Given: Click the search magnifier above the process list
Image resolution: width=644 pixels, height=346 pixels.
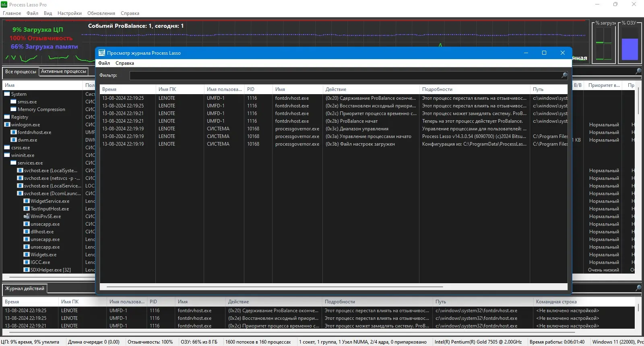Looking at the screenshot, I should (638, 71).
